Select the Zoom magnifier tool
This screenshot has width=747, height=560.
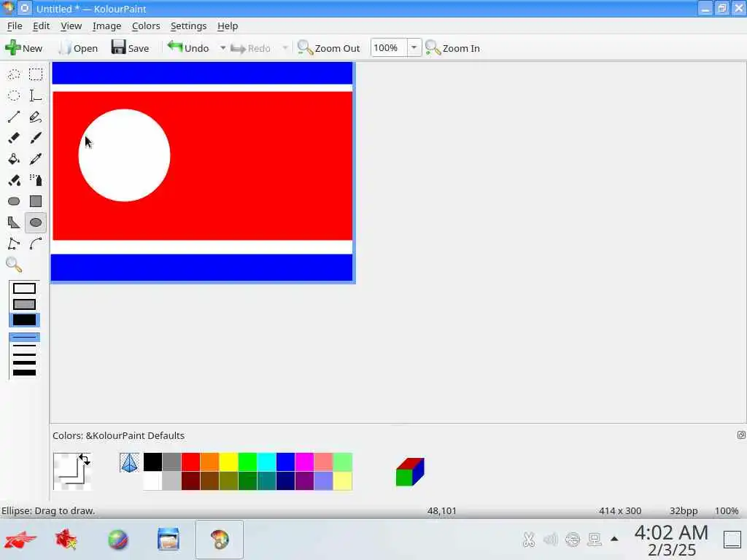coord(14,265)
